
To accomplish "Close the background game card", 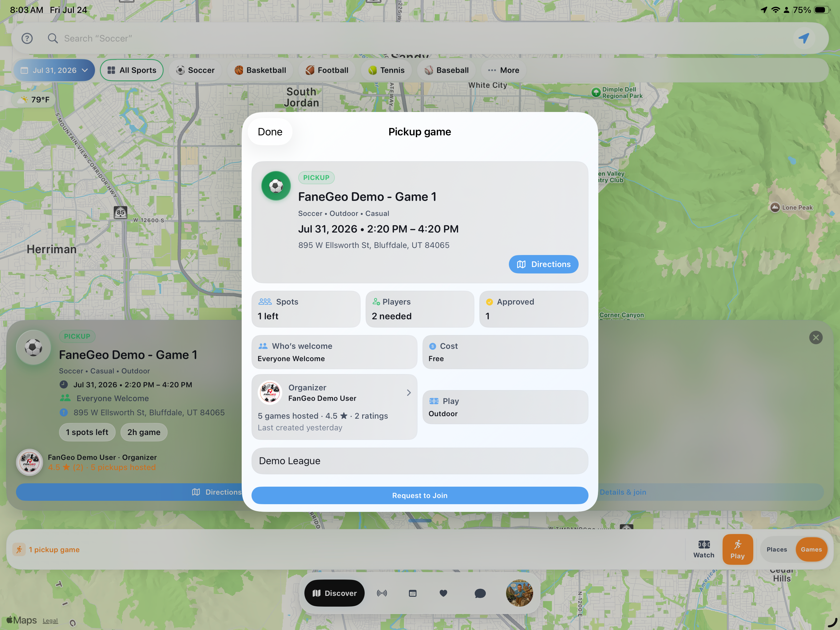I will point(816,337).
